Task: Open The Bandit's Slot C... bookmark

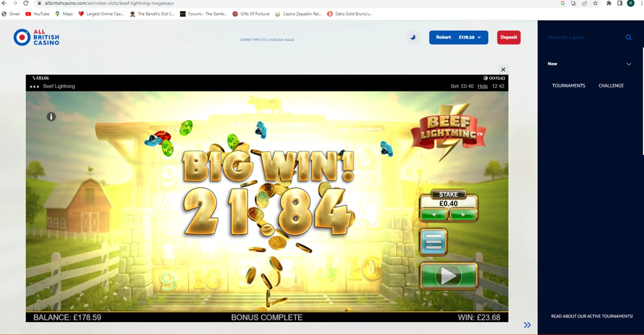Action: click(x=152, y=14)
